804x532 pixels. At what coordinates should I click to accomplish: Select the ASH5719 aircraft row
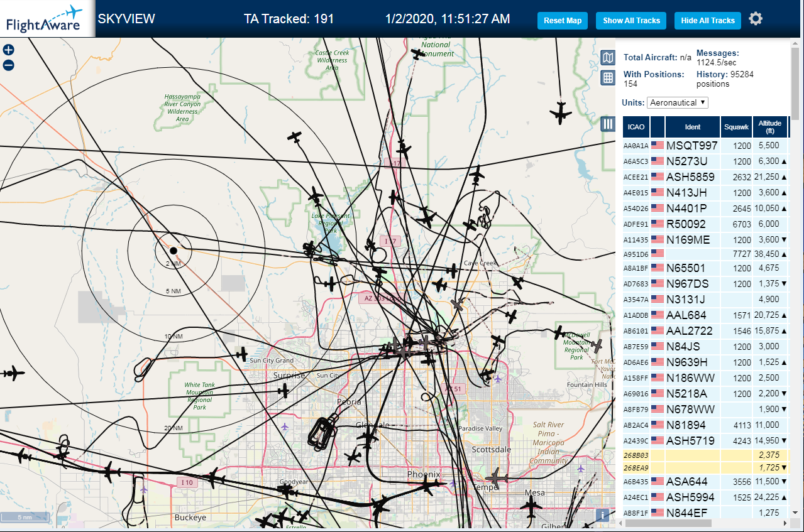coord(705,441)
